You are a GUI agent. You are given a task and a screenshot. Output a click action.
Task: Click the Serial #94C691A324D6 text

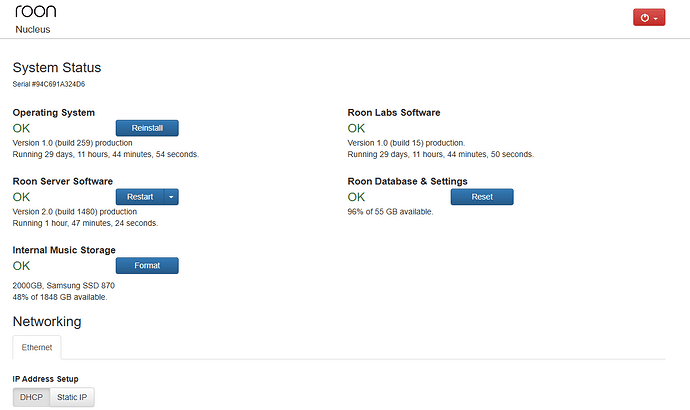[x=49, y=84]
